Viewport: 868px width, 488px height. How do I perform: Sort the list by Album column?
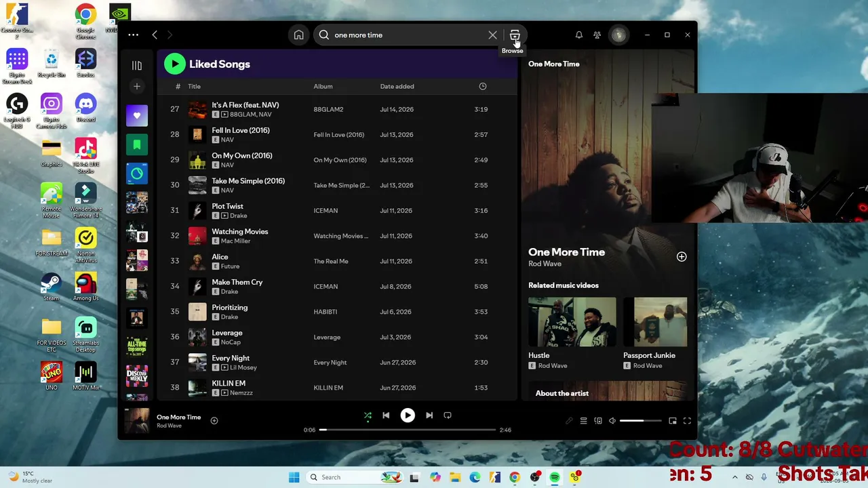(x=323, y=86)
